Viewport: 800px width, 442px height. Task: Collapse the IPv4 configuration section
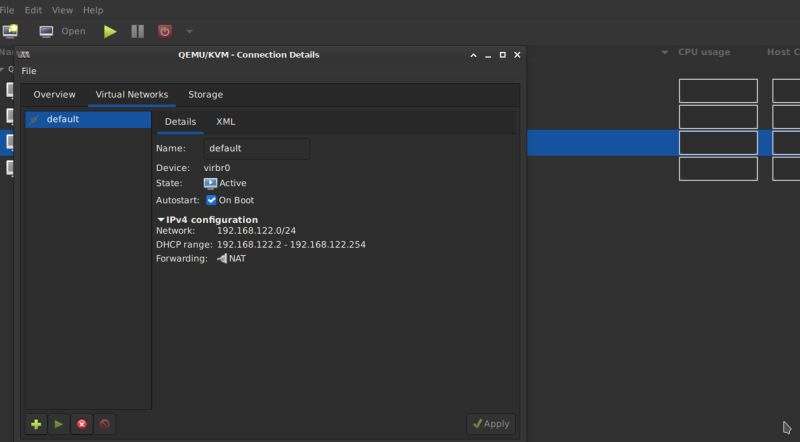pos(161,219)
